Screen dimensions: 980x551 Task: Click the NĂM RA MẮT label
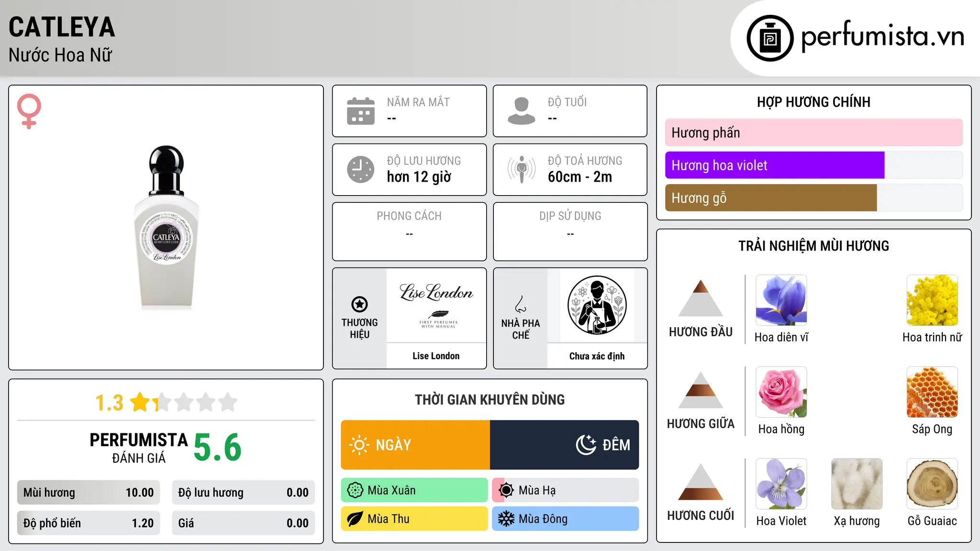click(418, 102)
